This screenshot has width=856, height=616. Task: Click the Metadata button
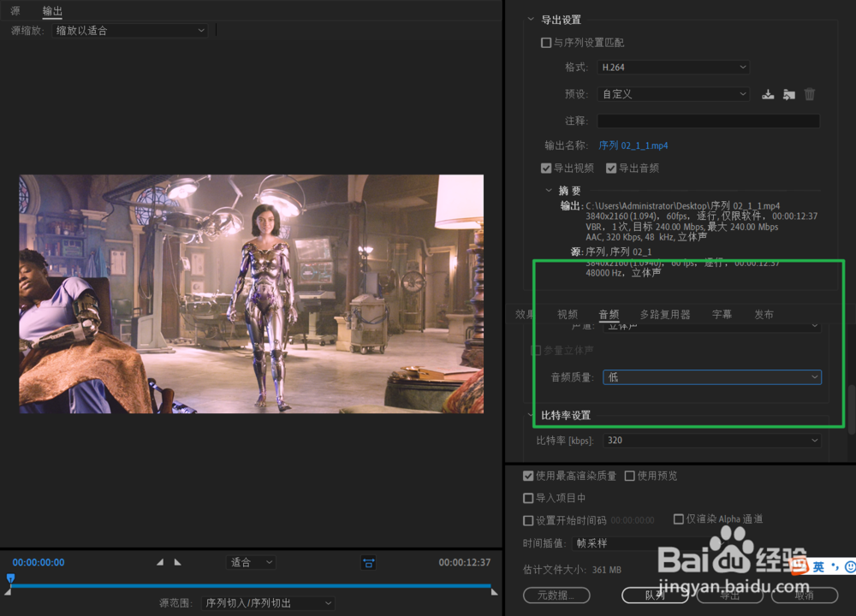coord(556,595)
